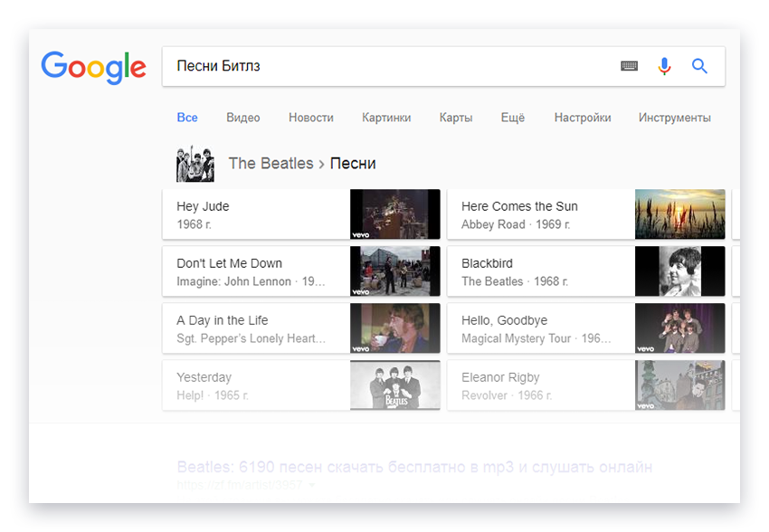Play the Hello, Goodbye video thumbnail

pyautogui.click(x=679, y=328)
